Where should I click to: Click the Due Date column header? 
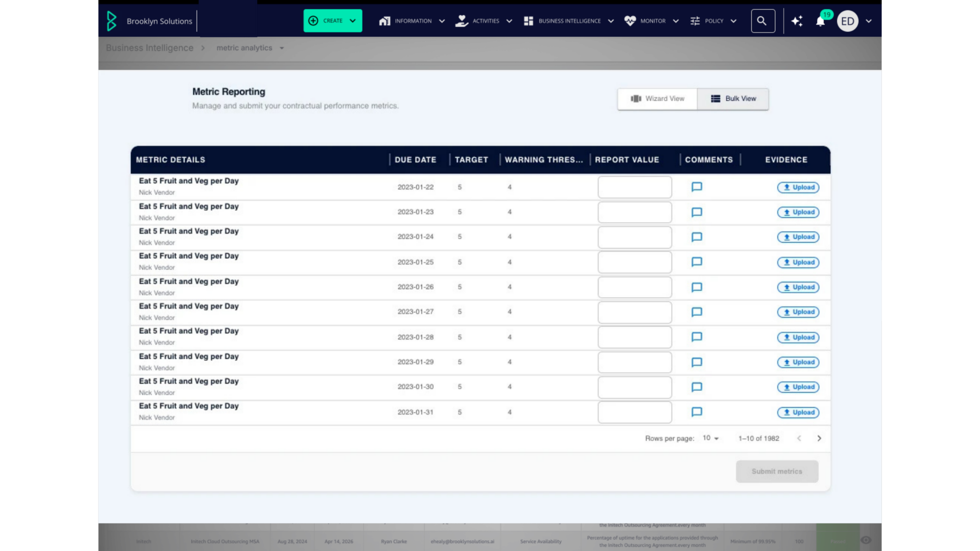click(x=415, y=160)
